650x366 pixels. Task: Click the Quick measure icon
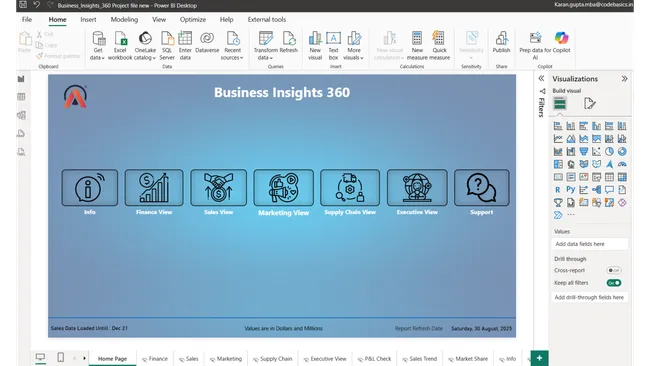[439, 39]
